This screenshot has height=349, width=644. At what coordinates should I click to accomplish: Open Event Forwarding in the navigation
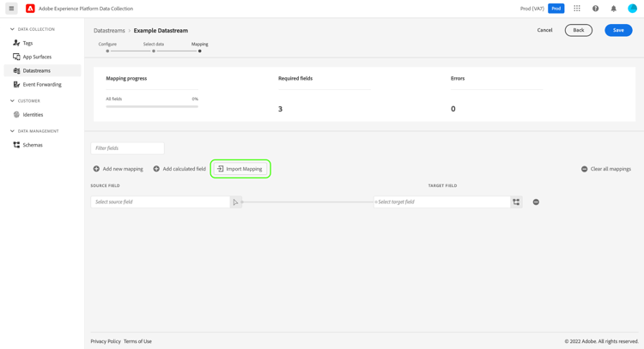pos(42,85)
